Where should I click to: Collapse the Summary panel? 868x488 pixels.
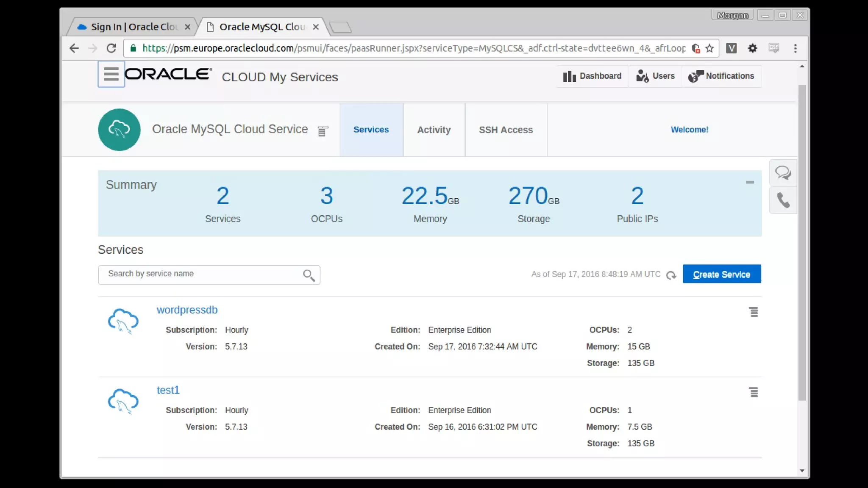click(750, 182)
